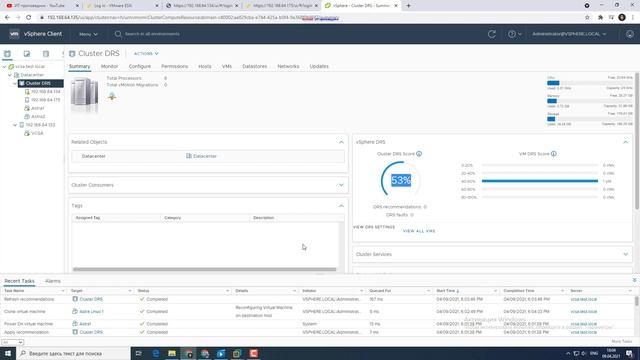The width and height of the screenshot is (640, 360).
Task: Open the ACTIONS dropdown
Action: click(146, 53)
